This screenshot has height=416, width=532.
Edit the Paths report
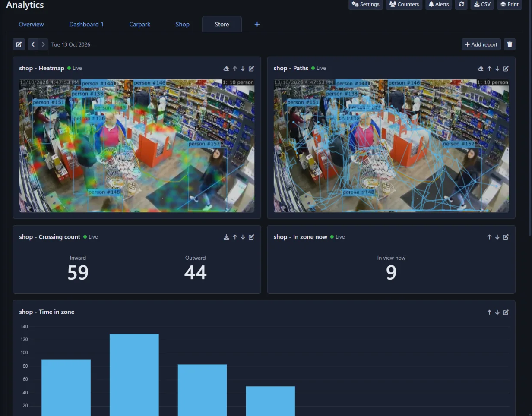click(x=506, y=69)
